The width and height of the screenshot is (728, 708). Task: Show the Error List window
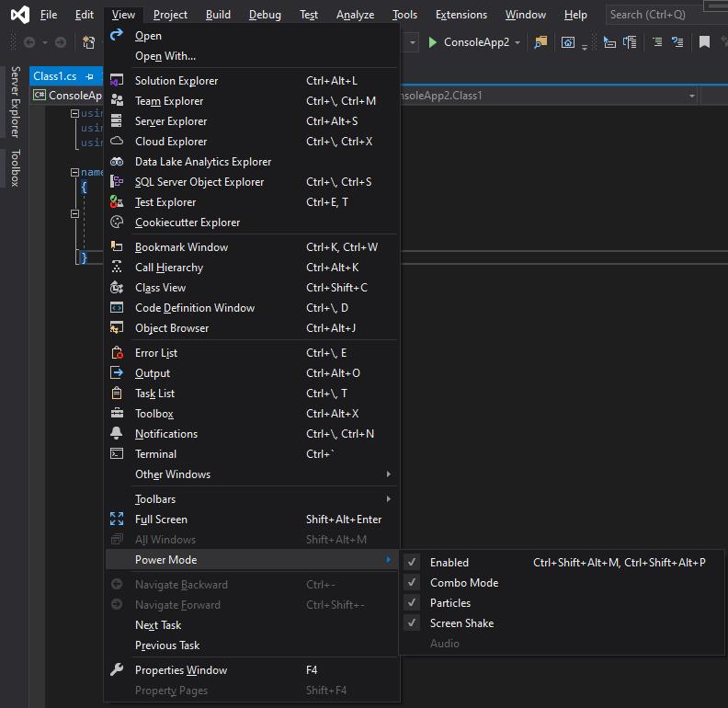pyautogui.click(x=156, y=353)
